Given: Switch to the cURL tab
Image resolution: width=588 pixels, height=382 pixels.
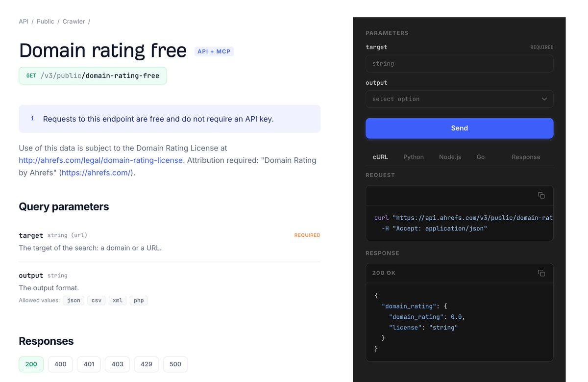Looking at the screenshot, I should pos(380,157).
